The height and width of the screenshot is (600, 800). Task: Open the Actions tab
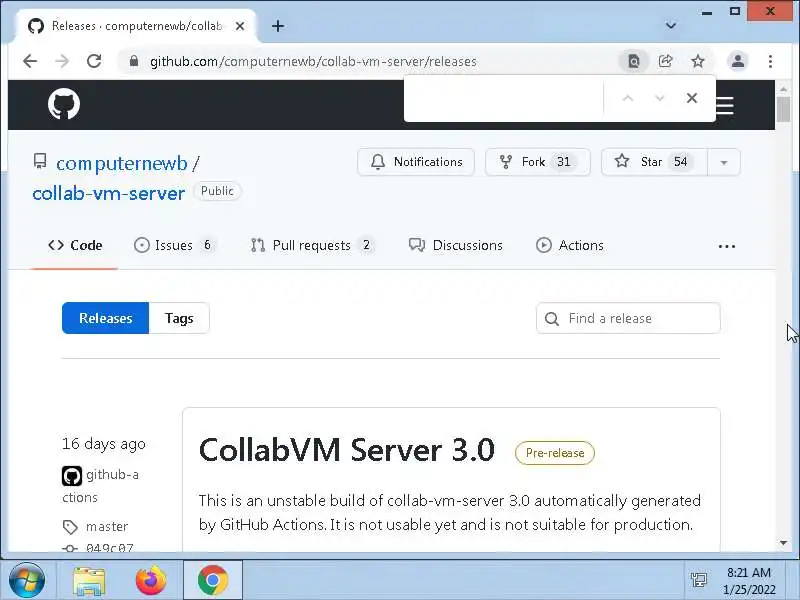tap(569, 245)
